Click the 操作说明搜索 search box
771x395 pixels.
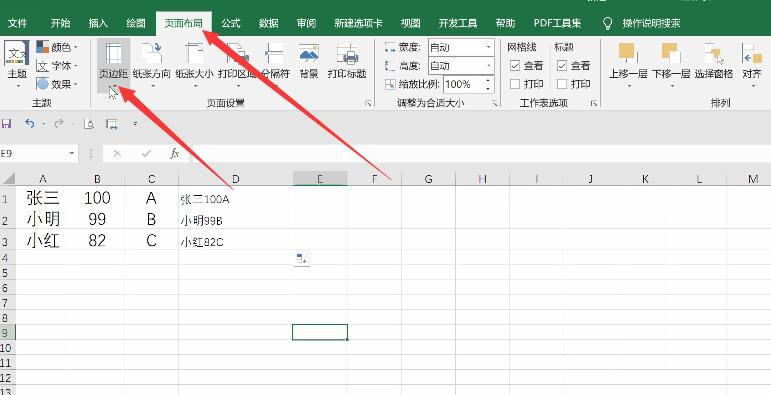(x=651, y=23)
